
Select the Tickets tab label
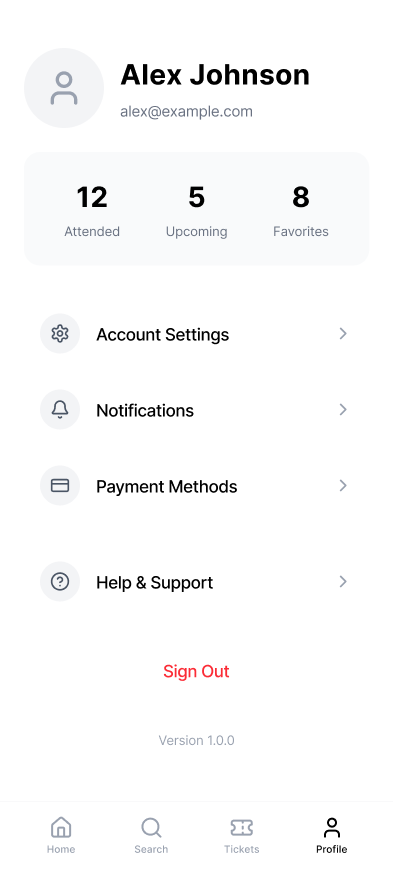pos(242,849)
